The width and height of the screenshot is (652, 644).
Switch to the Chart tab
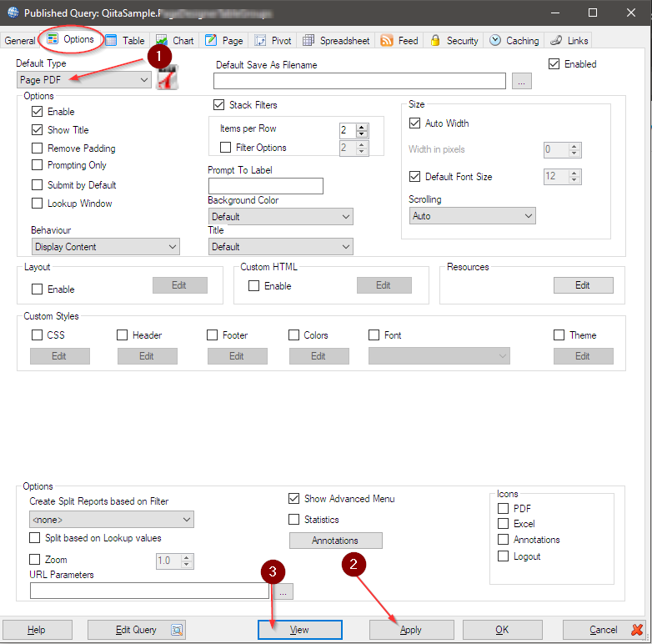[x=174, y=41]
